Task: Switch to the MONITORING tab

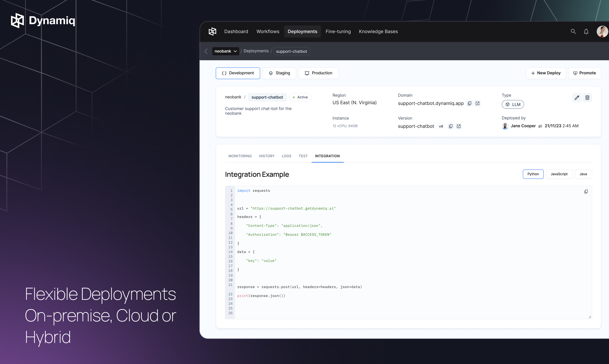Action: click(x=240, y=156)
